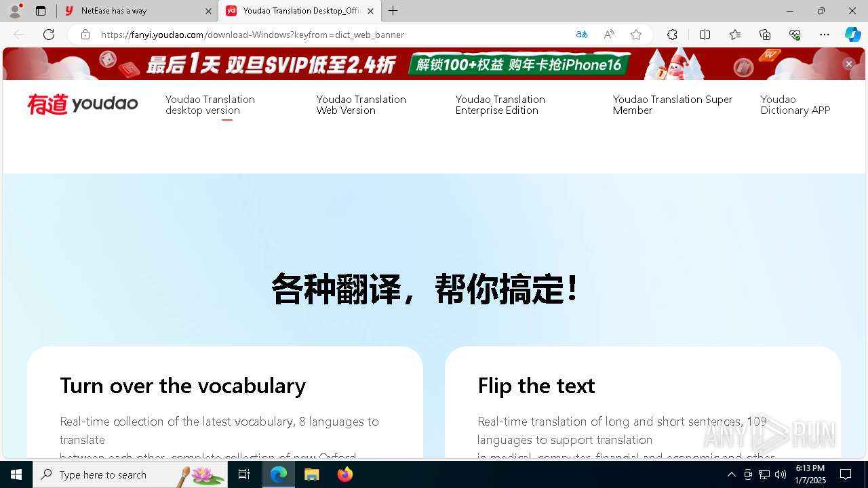
Task: Click the Type here to search box
Action: tap(130, 474)
